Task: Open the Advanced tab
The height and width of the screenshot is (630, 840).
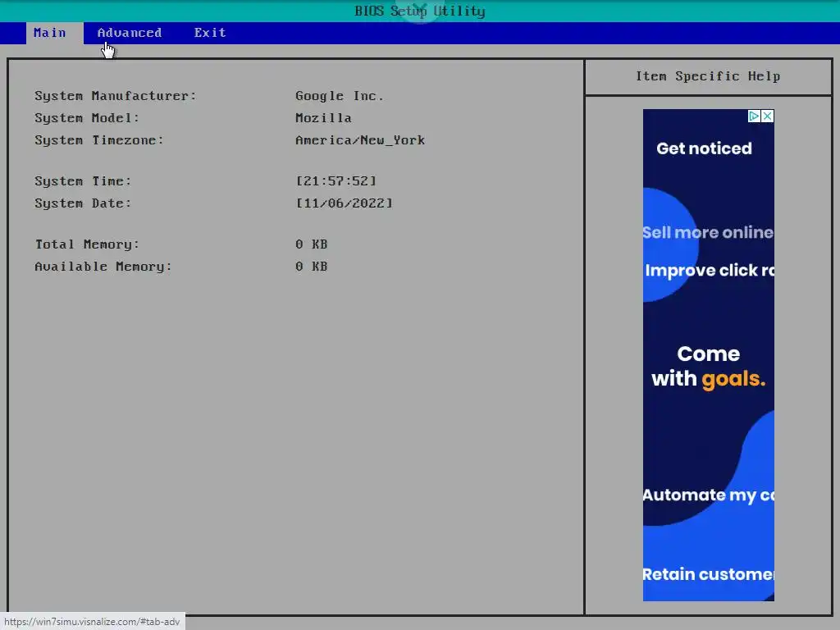Action: (130, 33)
